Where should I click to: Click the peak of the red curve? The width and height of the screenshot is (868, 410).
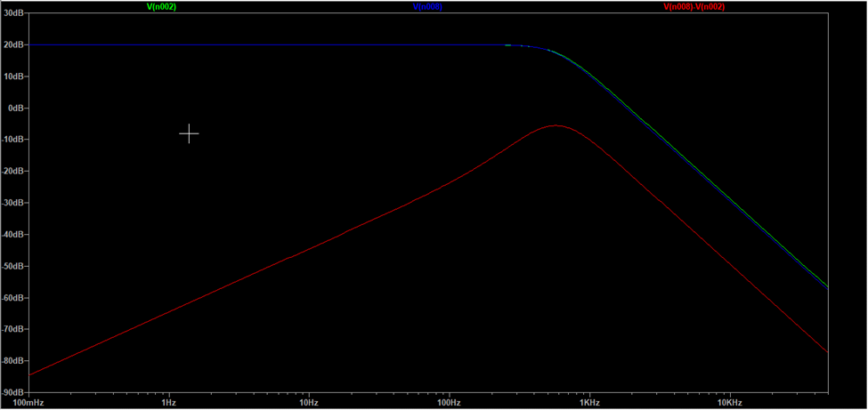pyautogui.click(x=556, y=125)
